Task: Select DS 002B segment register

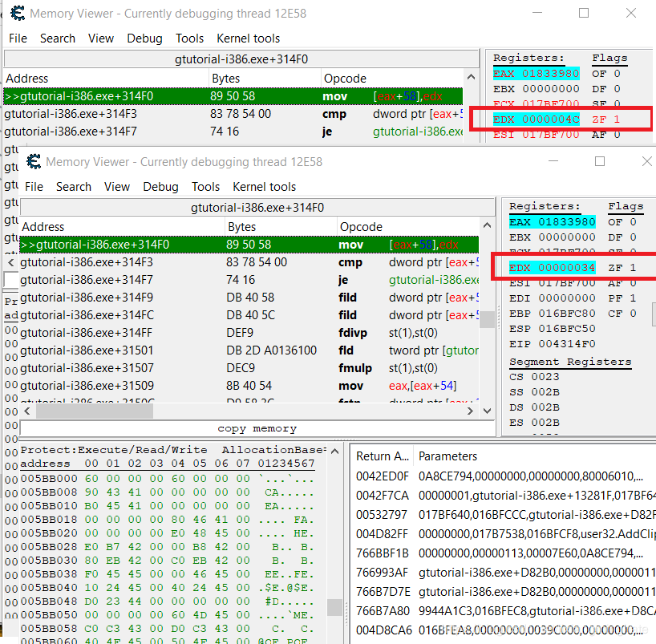Action: (x=534, y=407)
